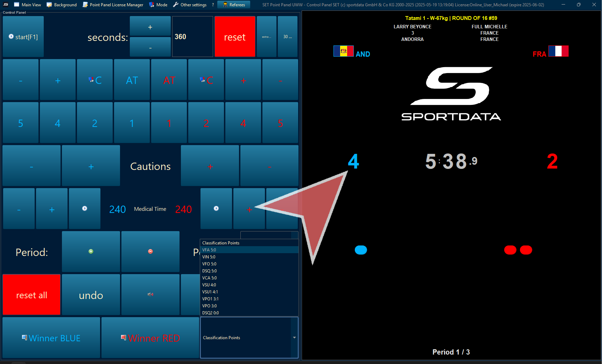Open the Main View menu

tap(27, 5)
